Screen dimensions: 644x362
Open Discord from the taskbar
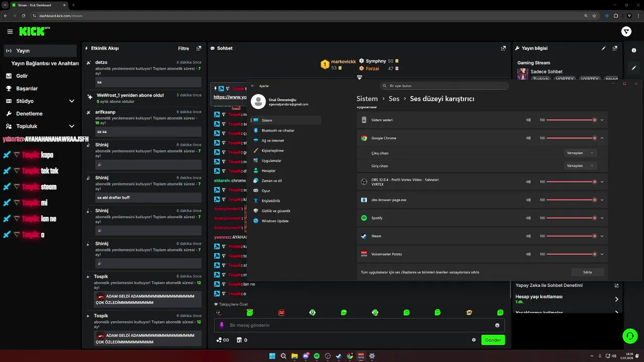coord(305,356)
